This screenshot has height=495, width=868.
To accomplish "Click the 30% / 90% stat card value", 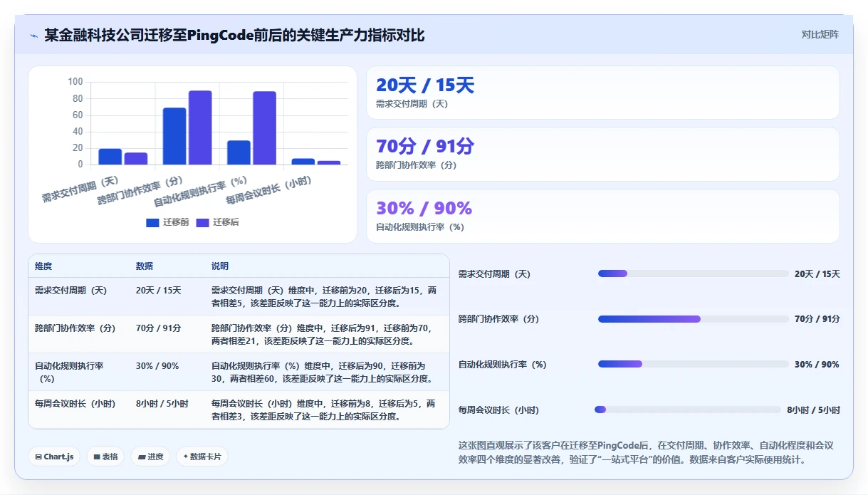I will pyautogui.click(x=424, y=208).
